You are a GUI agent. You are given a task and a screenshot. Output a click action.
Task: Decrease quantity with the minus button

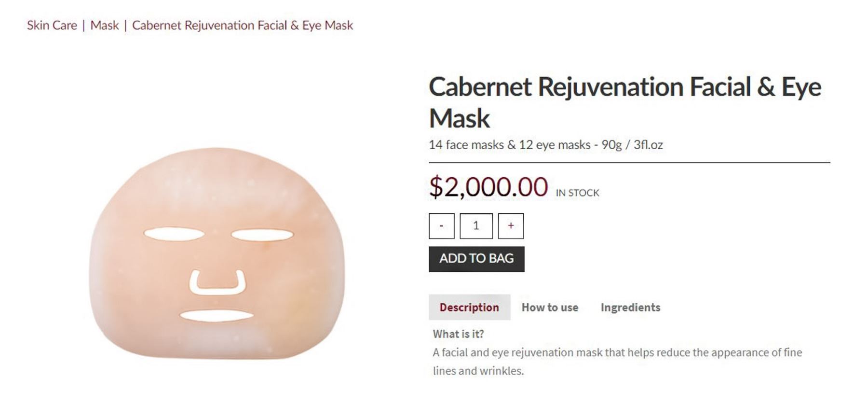pyautogui.click(x=441, y=226)
